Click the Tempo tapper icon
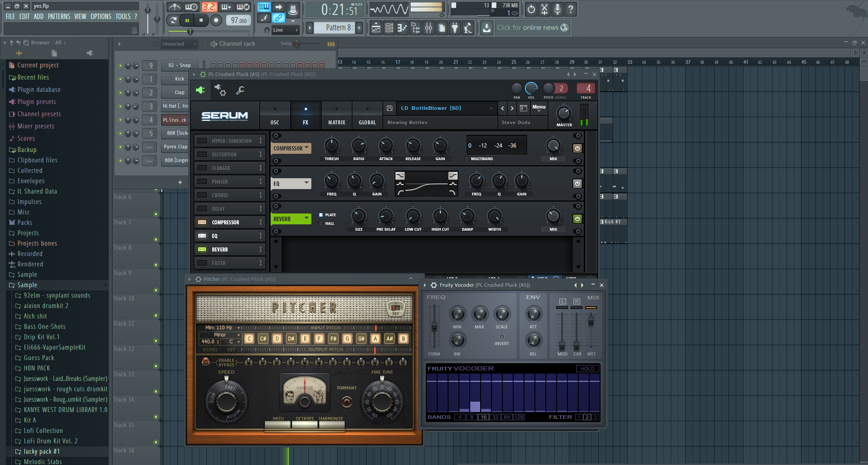868x465 pixels. (x=468, y=28)
